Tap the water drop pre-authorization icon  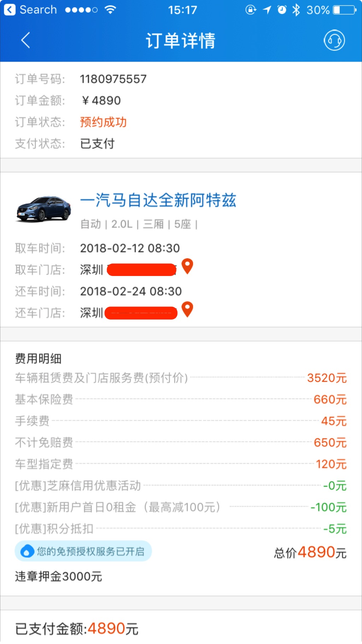tap(27, 551)
